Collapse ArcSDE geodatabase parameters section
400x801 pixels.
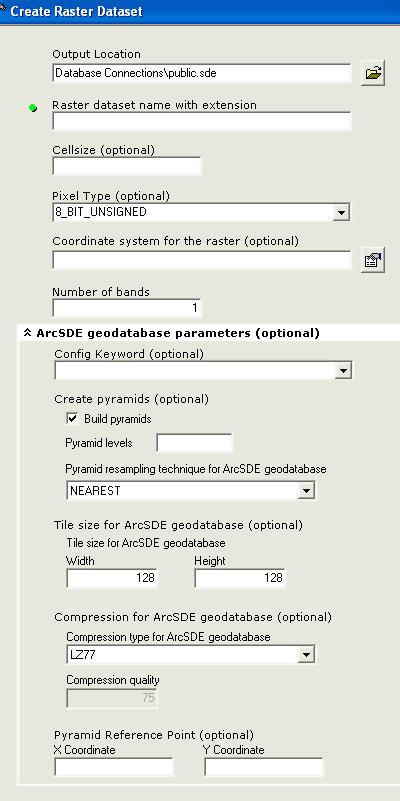27,333
